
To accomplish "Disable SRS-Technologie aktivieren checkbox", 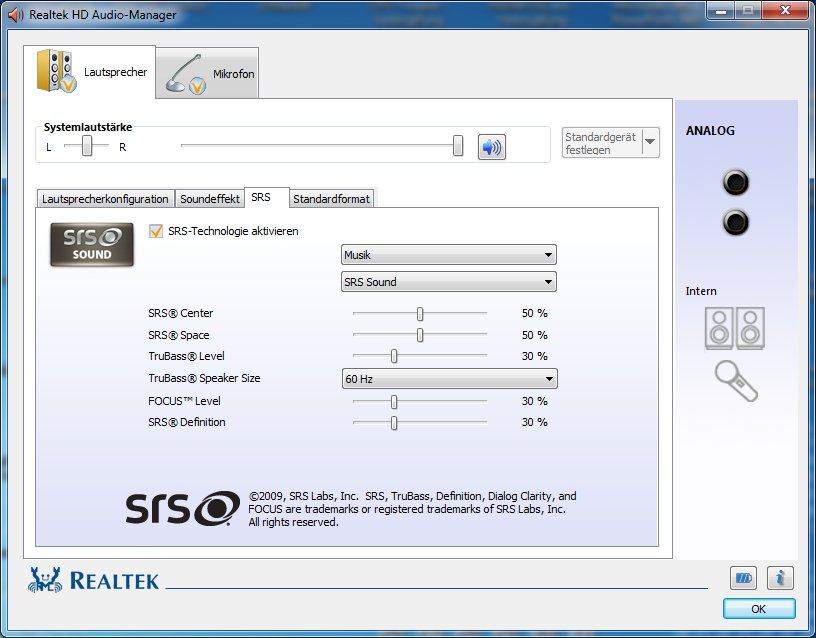I will tap(156, 231).
